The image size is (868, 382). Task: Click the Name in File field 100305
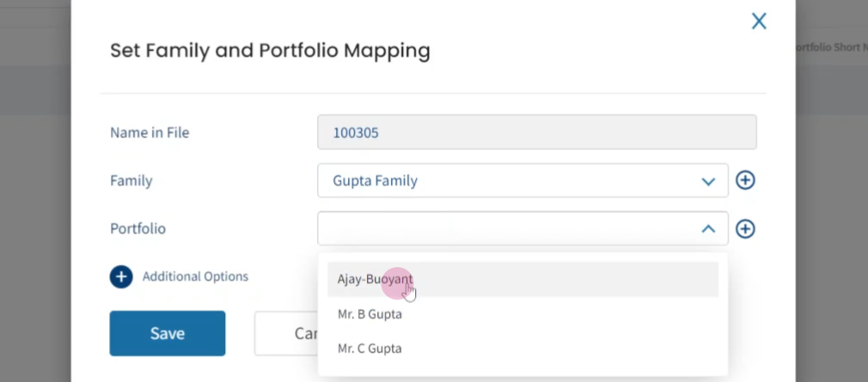[537, 132]
